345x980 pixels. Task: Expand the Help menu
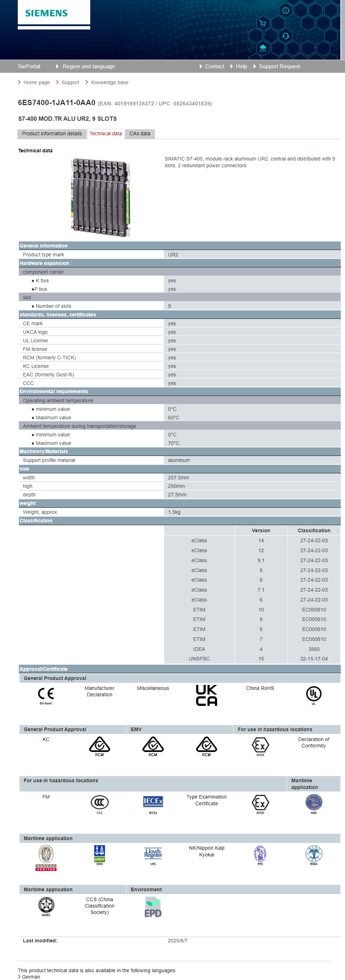point(241,66)
